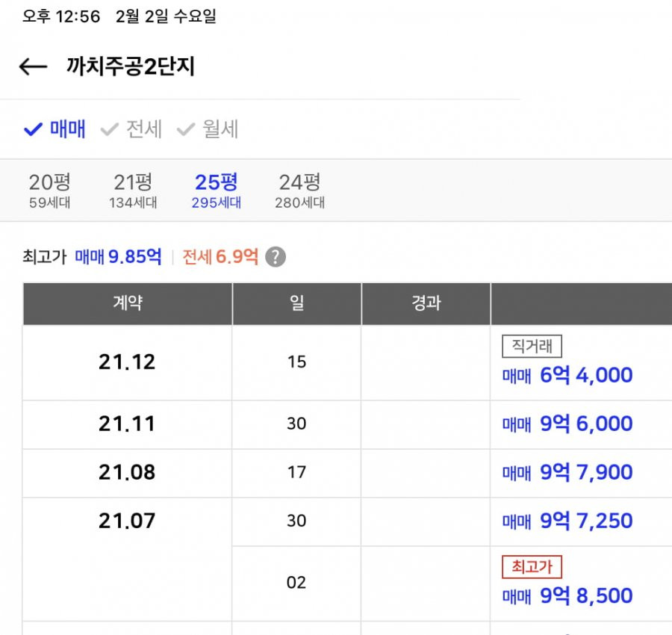The height and width of the screenshot is (635, 672).
Task: Click the 계약 column header
Action: [127, 303]
